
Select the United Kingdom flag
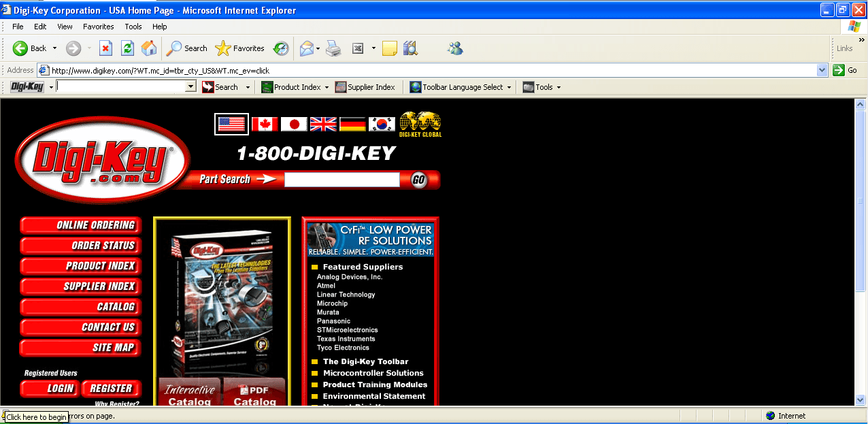[x=323, y=124]
